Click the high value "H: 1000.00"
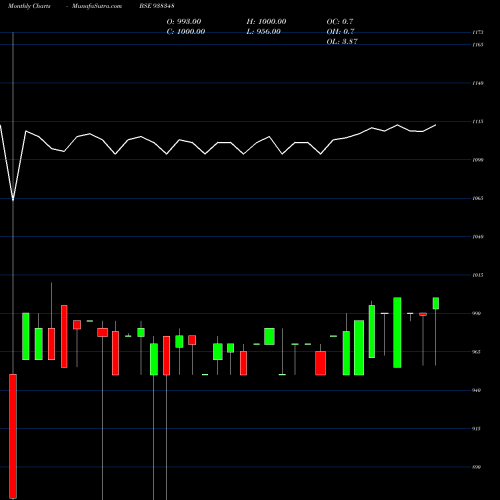This screenshot has width=500, height=500. click(x=266, y=21)
